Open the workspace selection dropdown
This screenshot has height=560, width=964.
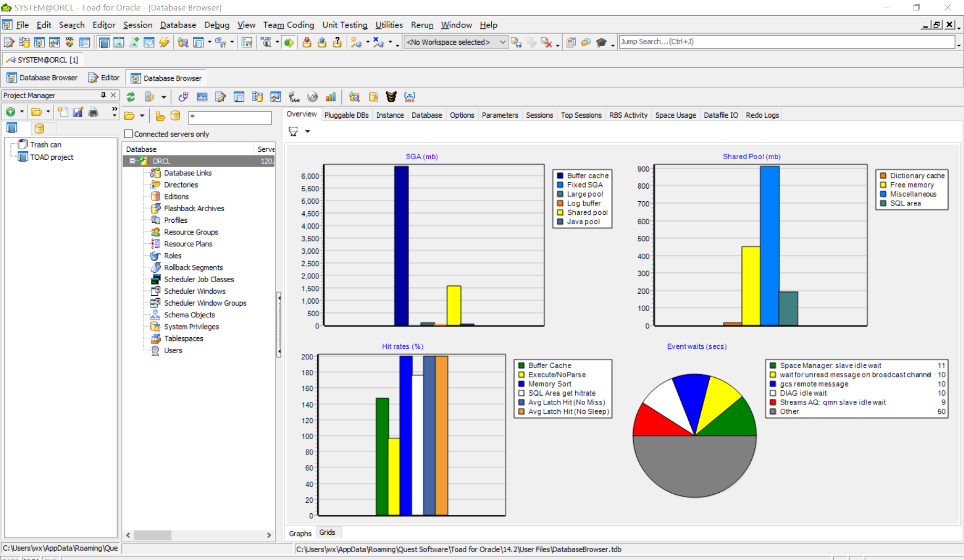click(503, 42)
